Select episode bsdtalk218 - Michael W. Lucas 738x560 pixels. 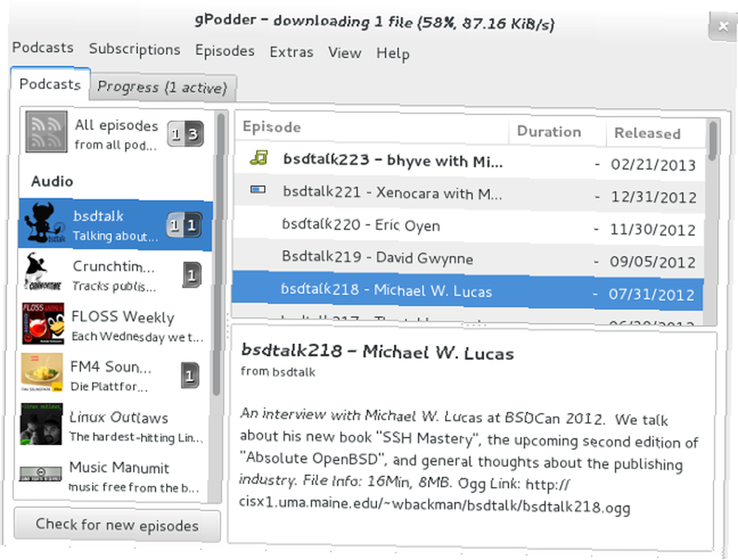tap(467, 291)
